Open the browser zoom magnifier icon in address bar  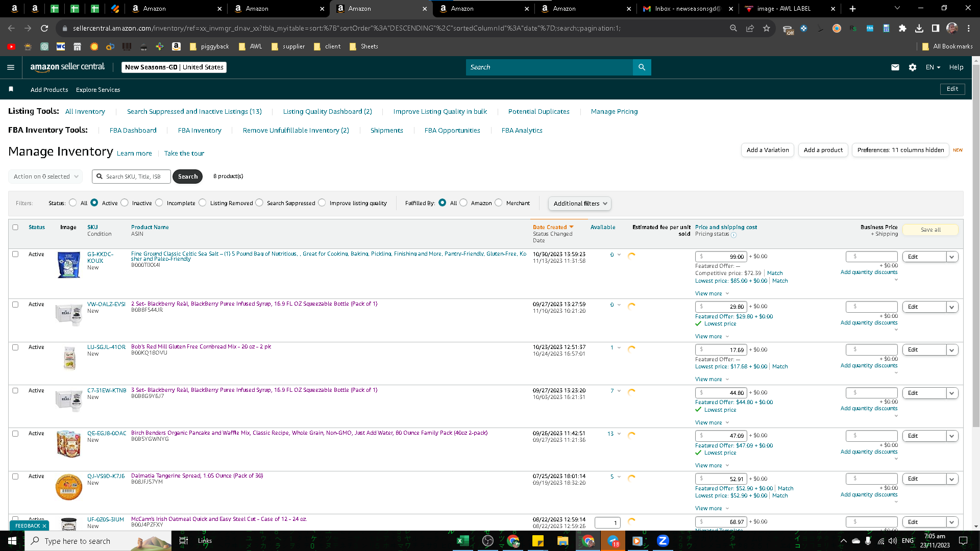pyautogui.click(x=733, y=29)
